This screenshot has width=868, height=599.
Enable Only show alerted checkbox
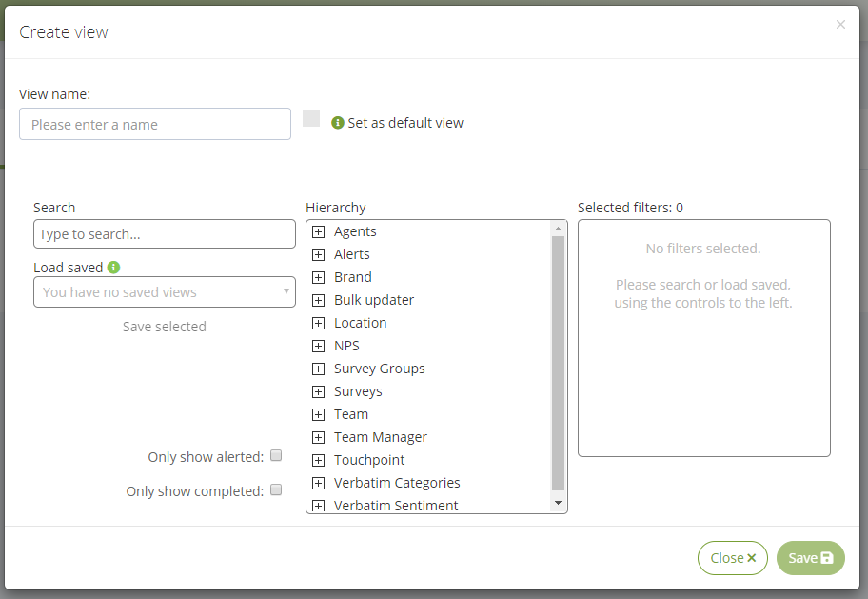click(276, 455)
